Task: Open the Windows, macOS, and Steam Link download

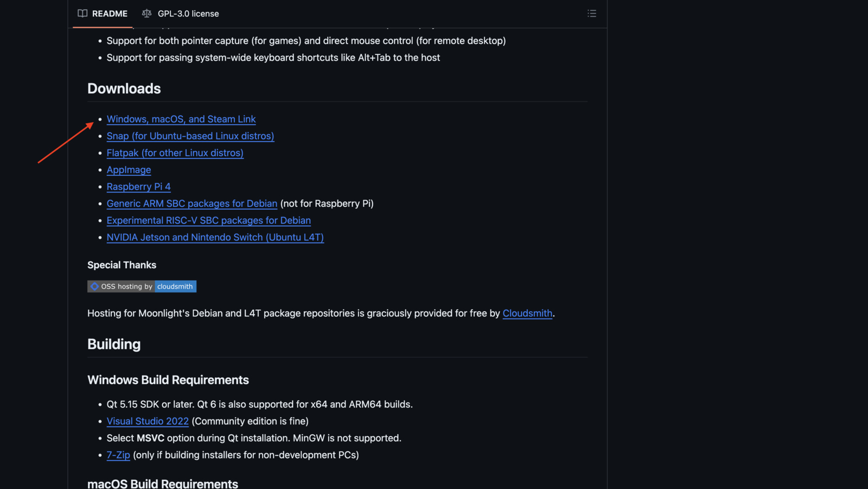Action: click(x=181, y=119)
